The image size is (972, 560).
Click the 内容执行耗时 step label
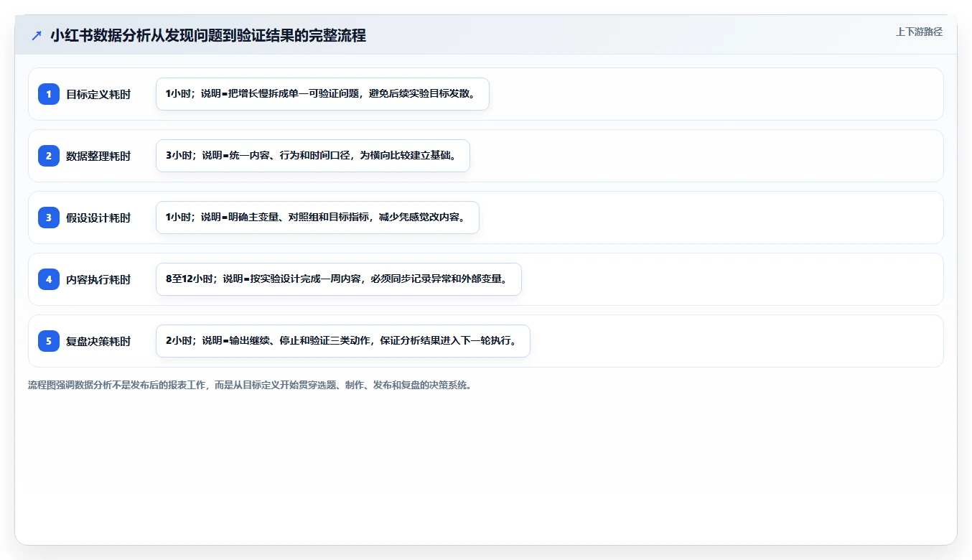(98, 279)
